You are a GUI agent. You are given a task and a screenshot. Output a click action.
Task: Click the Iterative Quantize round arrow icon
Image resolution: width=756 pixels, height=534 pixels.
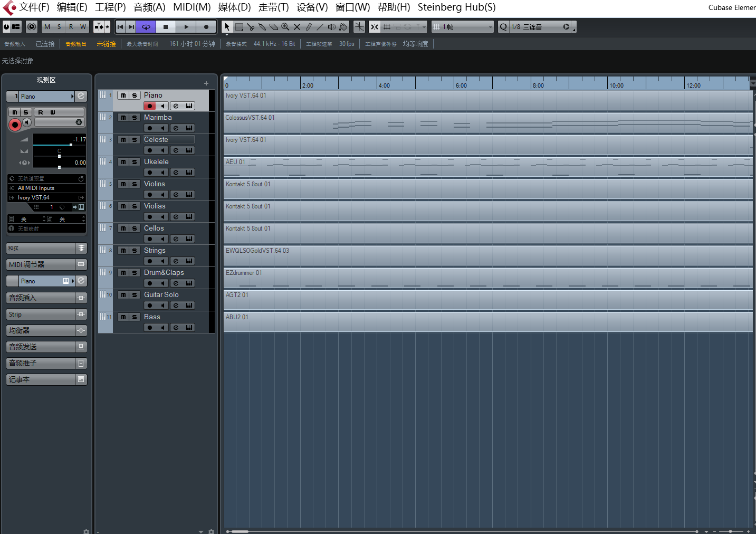[566, 27]
